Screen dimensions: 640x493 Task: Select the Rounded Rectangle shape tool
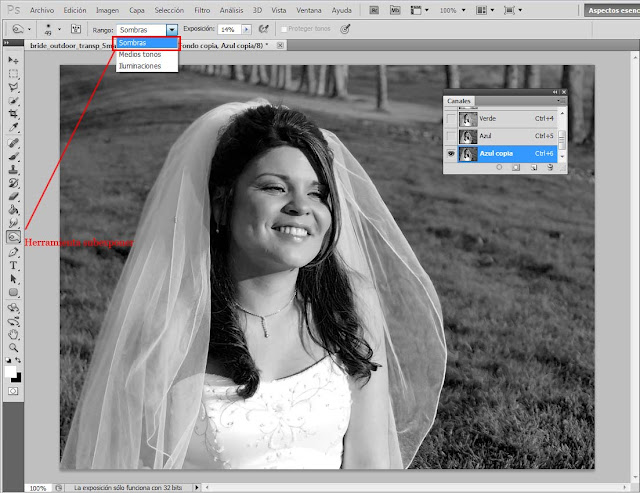click(x=13, y=293)
